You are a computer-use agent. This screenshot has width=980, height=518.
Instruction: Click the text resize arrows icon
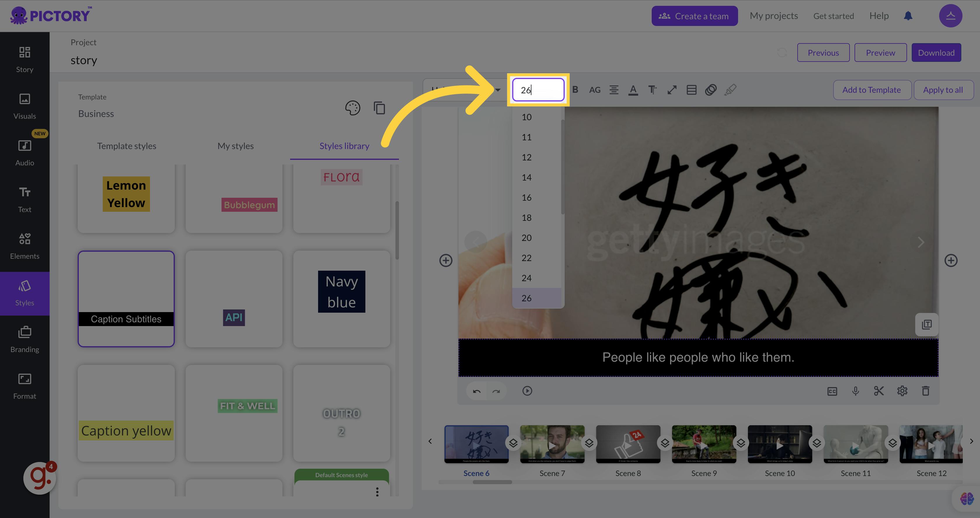point(672,90)
